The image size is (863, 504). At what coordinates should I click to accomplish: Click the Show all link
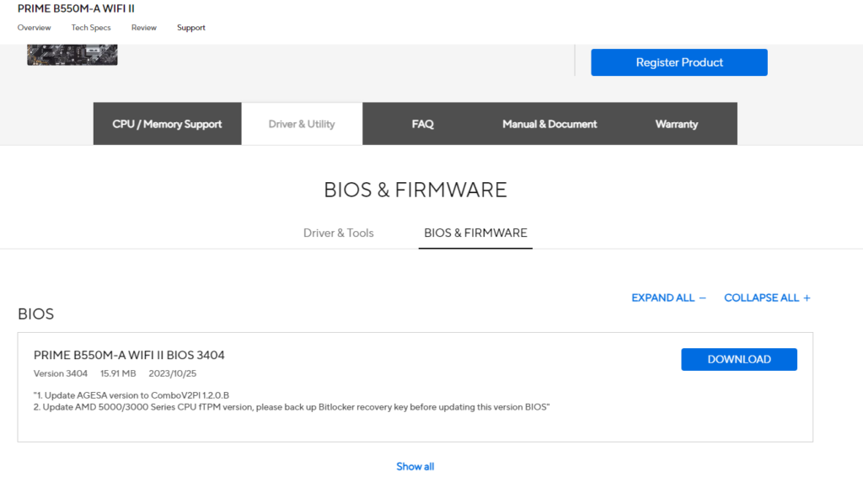415,465
